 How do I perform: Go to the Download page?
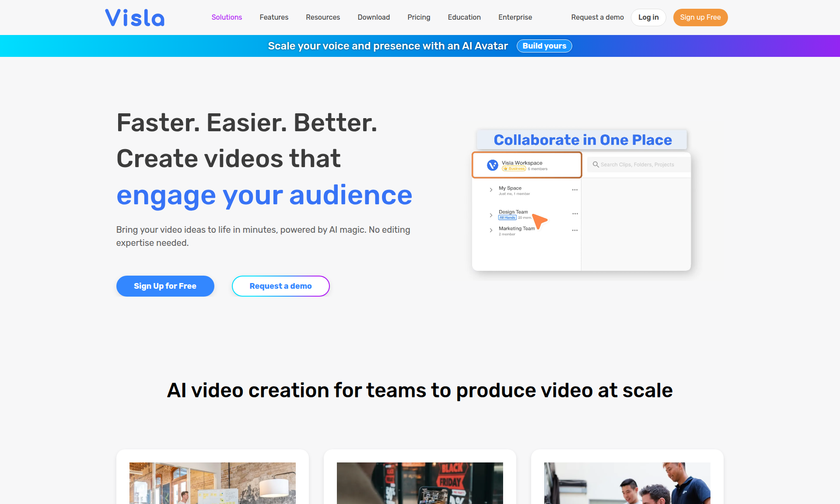[374, 17]
